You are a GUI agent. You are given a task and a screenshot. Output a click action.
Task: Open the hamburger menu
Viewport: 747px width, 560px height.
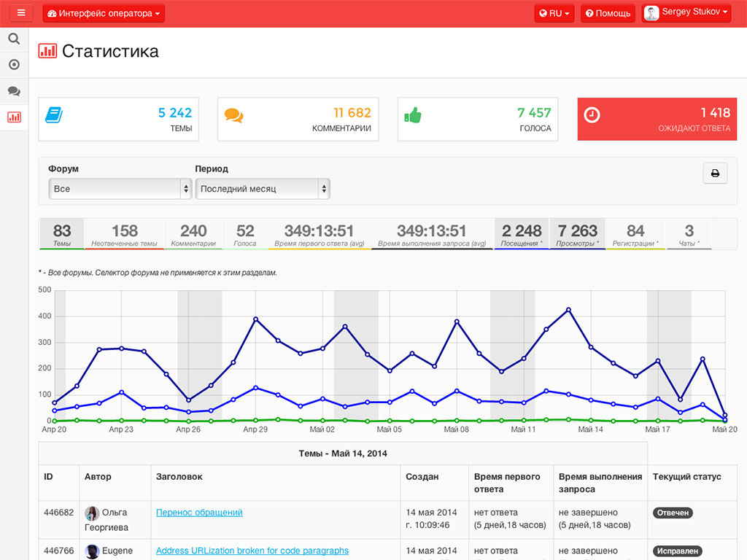(21, 13)
